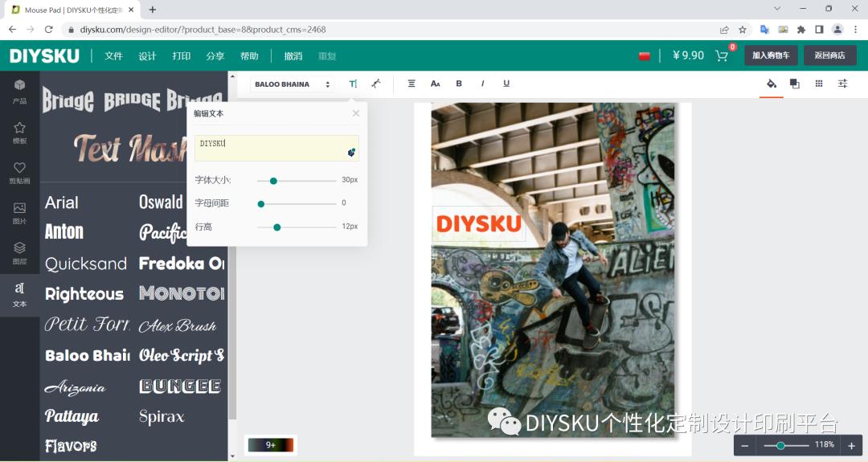Open the shopping cart icon

721,56
